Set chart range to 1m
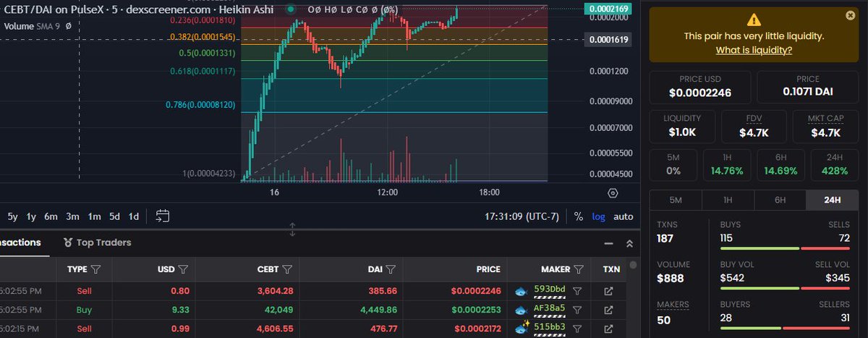Viewport: 868px width, 338px height. 94,216
